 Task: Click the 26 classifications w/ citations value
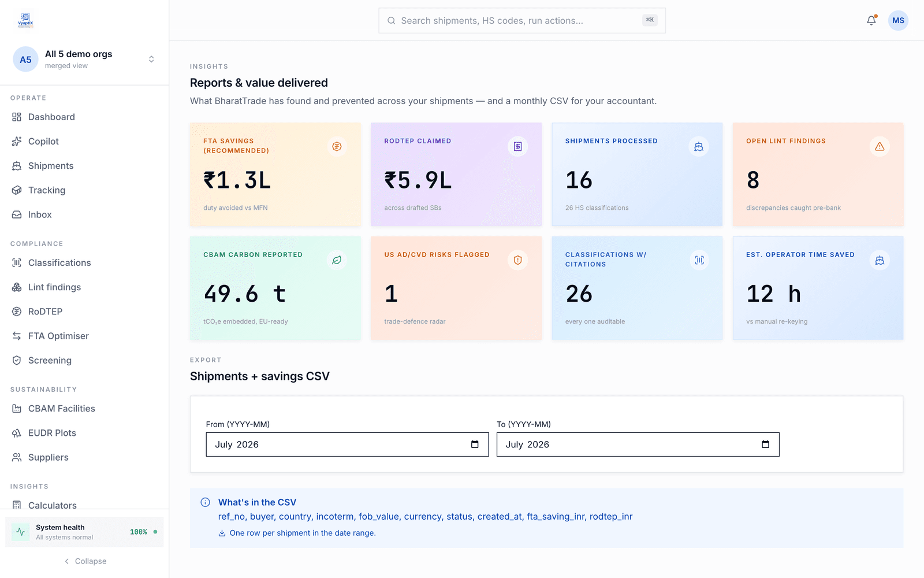click(579, 294)
